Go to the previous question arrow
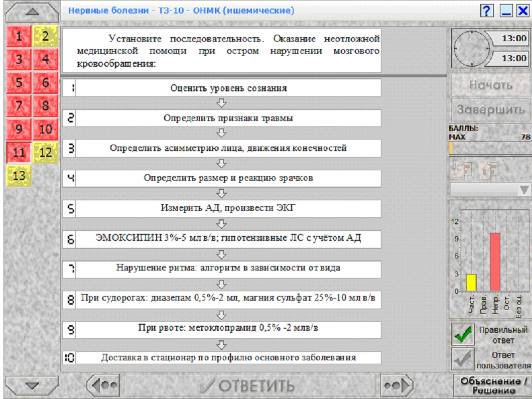 (103, 385)
